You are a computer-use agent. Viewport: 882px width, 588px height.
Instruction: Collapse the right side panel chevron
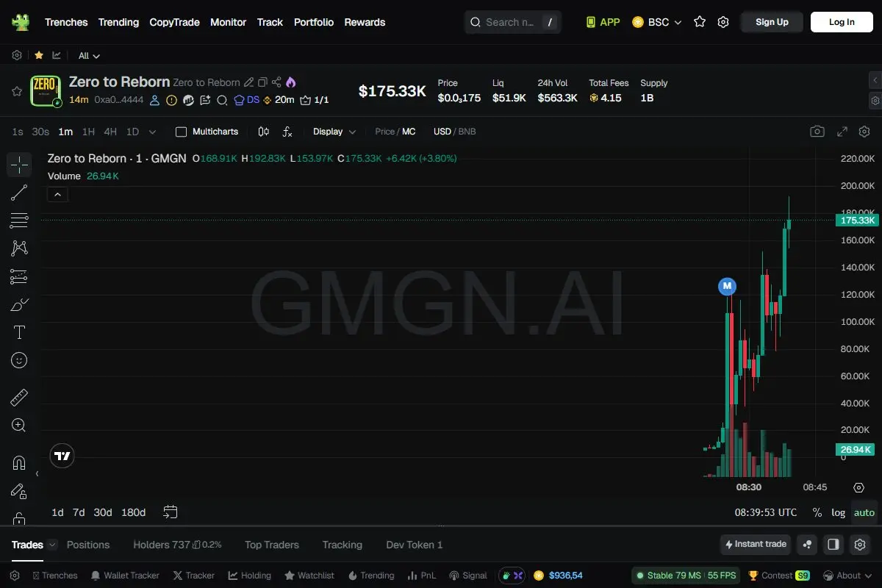click(875, 79)
